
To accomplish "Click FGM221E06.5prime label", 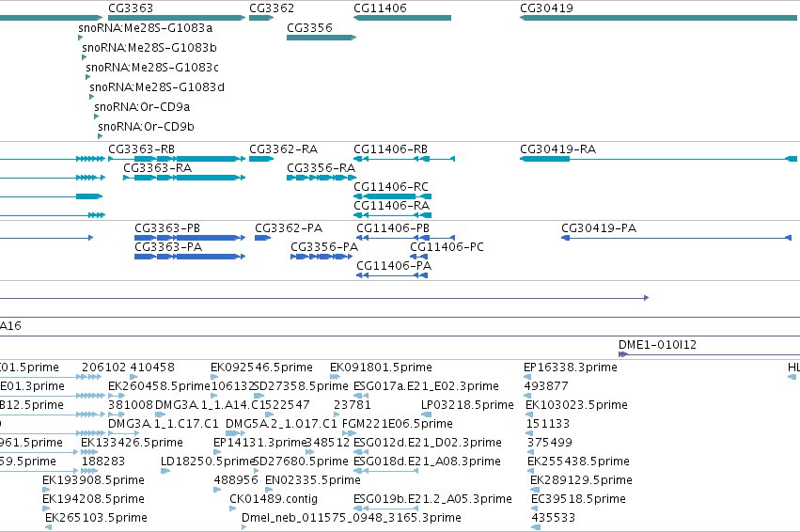I will pos(398,424).
